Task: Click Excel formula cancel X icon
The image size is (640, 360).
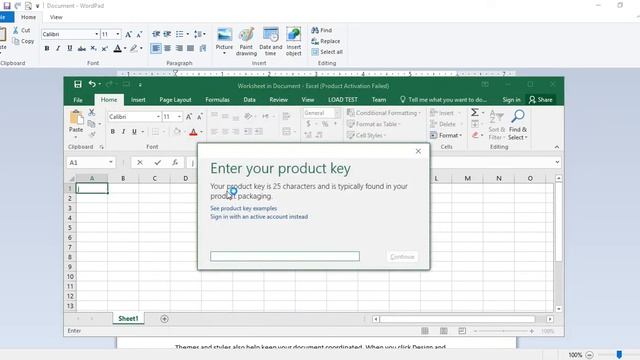Action: click(140, 162)
